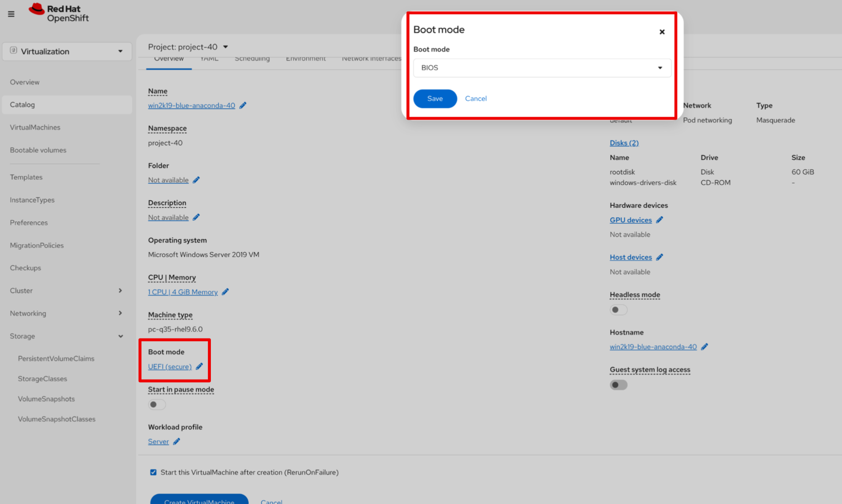Viewport: 842px width, 504px height.
Task: Open the Project: project-40 selector
Action: (x=188, y=47)
